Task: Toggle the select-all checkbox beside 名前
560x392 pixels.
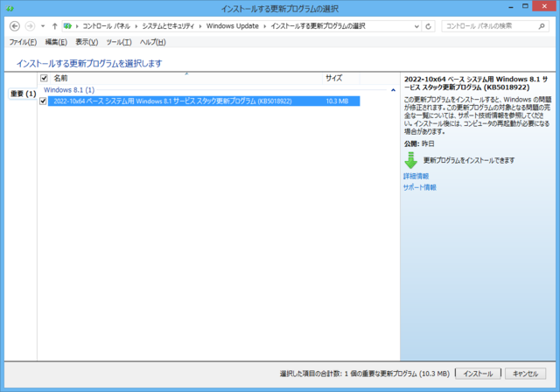Action: 44,78
